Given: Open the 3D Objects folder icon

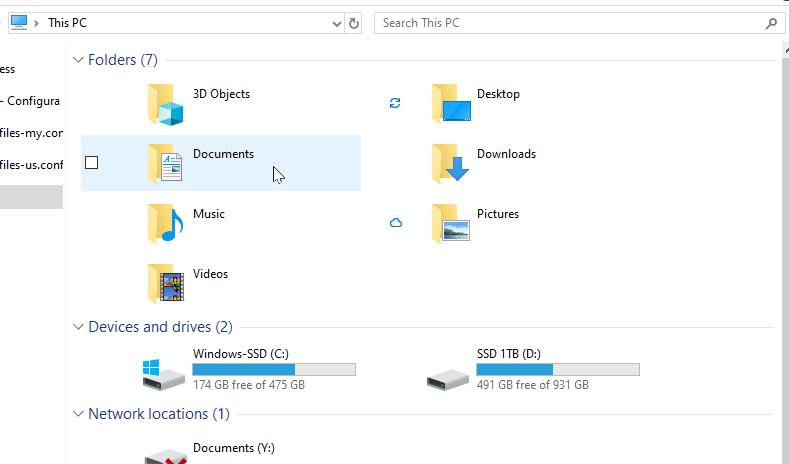Looking at the screenshot, I should 166,104.
